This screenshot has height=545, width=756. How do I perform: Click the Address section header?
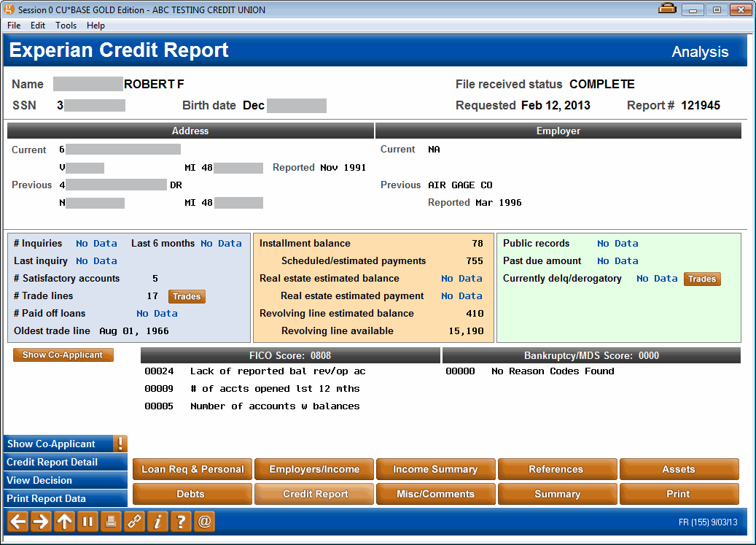(x=190, y=131)
